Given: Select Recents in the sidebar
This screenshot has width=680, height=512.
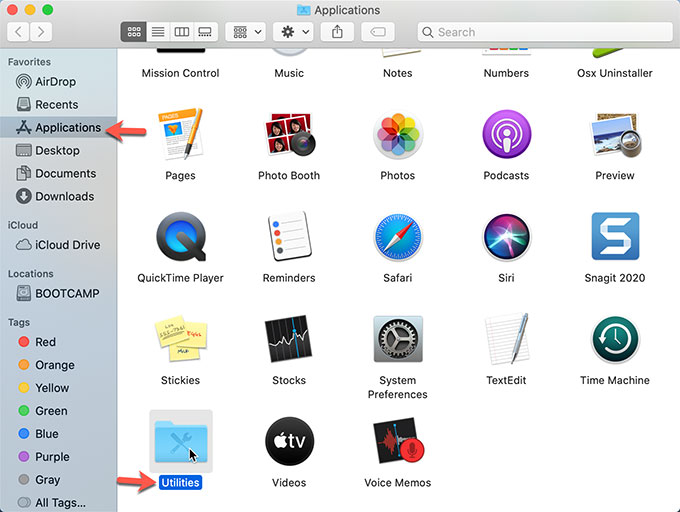Looking at the screenshot, I should [x=58, y=104].
